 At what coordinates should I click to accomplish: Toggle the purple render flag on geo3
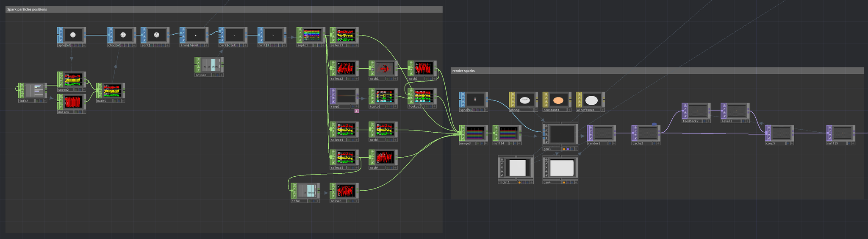pos(568,149)
